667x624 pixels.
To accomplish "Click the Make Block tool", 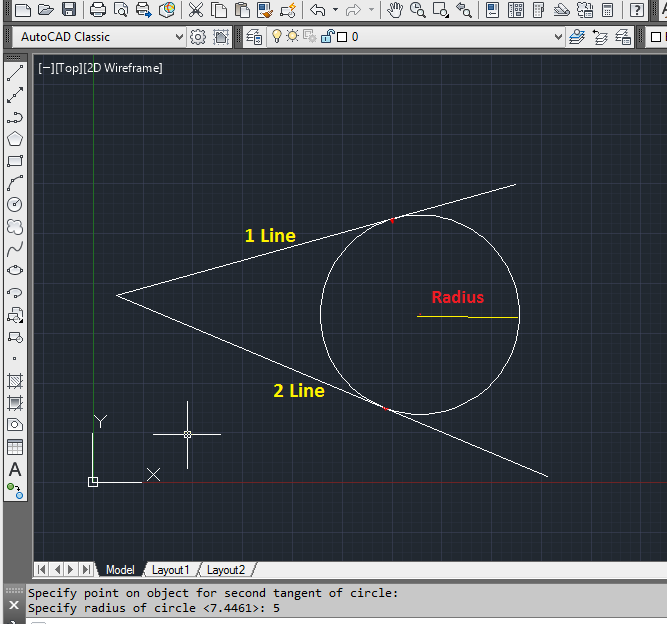I will (15, 337).
